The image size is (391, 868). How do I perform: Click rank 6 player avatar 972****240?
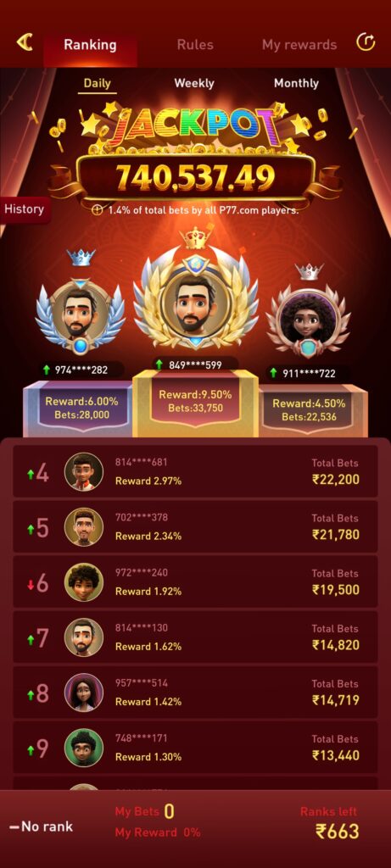pos(84,581)
